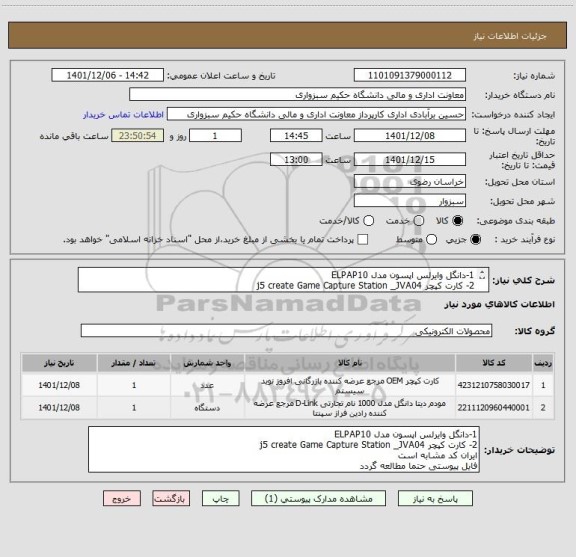Open the اطلاعات تماس خریدار link

(x=123, y=115)
